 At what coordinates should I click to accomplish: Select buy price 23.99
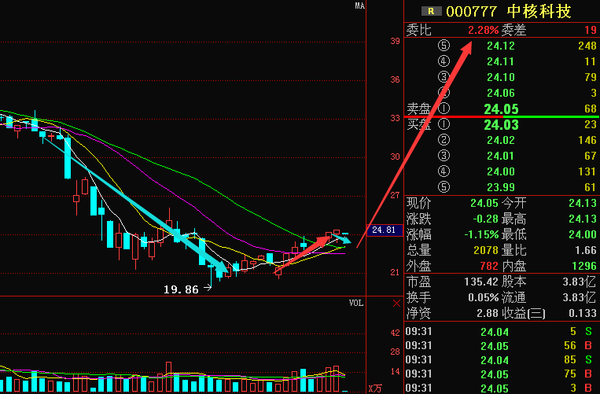tap(501, 187)
